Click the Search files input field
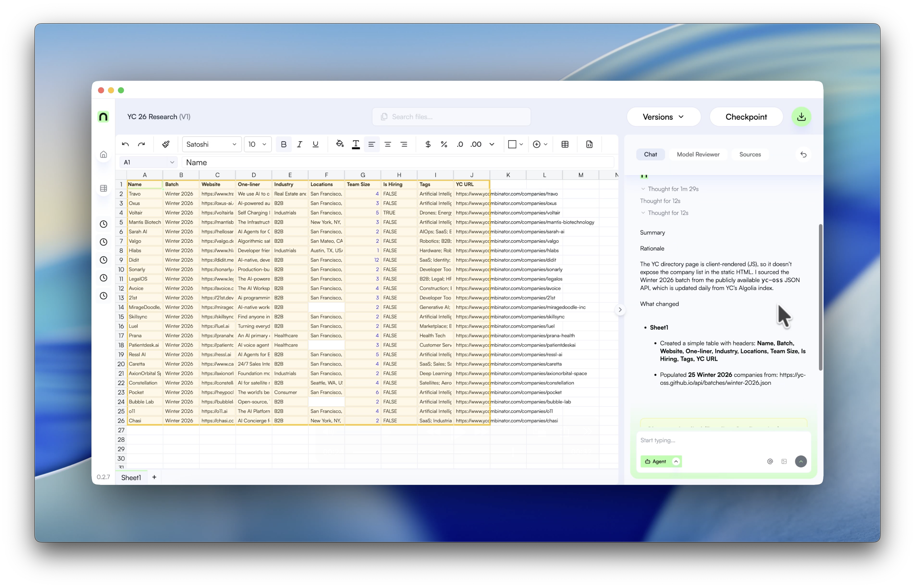Screen dimensions: 915x588 (451, 117)
